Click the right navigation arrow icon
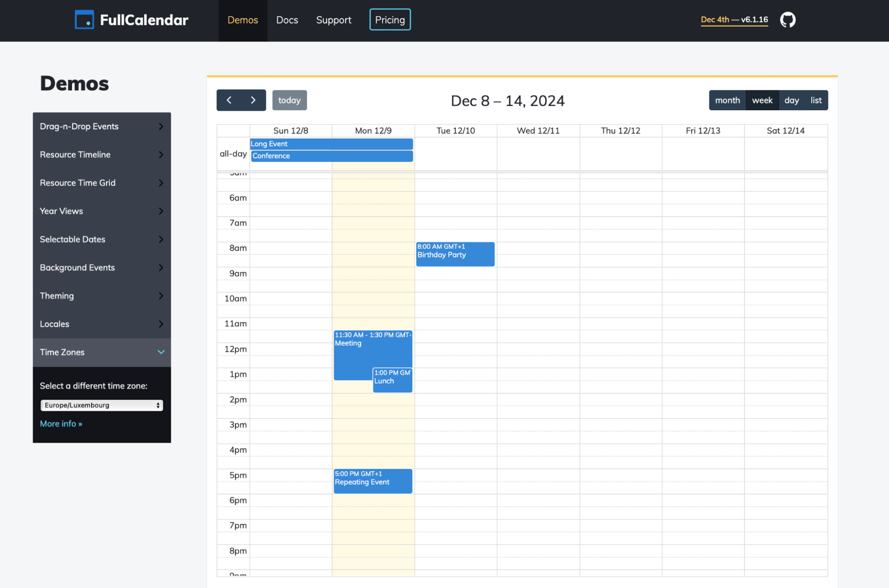The image size is (889, 588). coord(253,100)
